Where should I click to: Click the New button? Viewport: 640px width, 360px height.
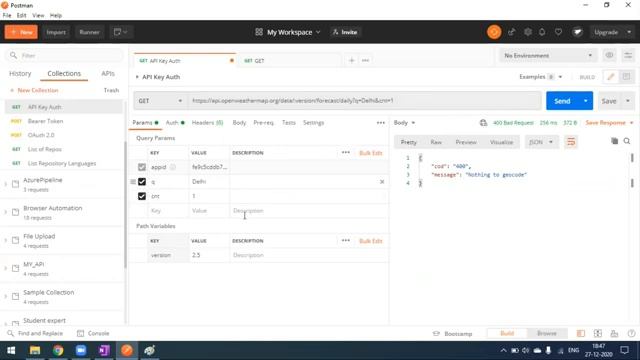pos(21,32)
